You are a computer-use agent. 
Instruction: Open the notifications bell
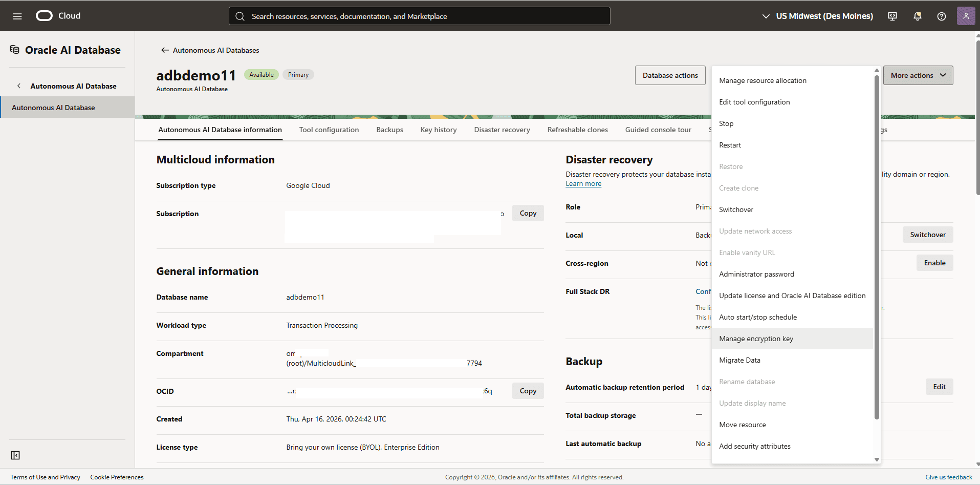click(x=917, y=16)
